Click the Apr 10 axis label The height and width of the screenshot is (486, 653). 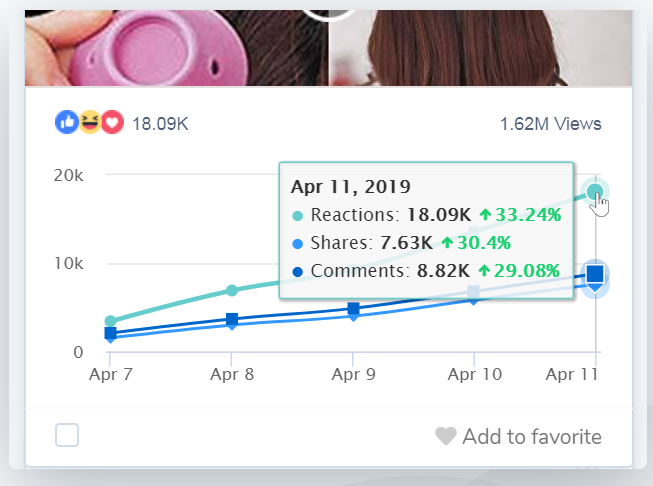[x=473, y=374]
